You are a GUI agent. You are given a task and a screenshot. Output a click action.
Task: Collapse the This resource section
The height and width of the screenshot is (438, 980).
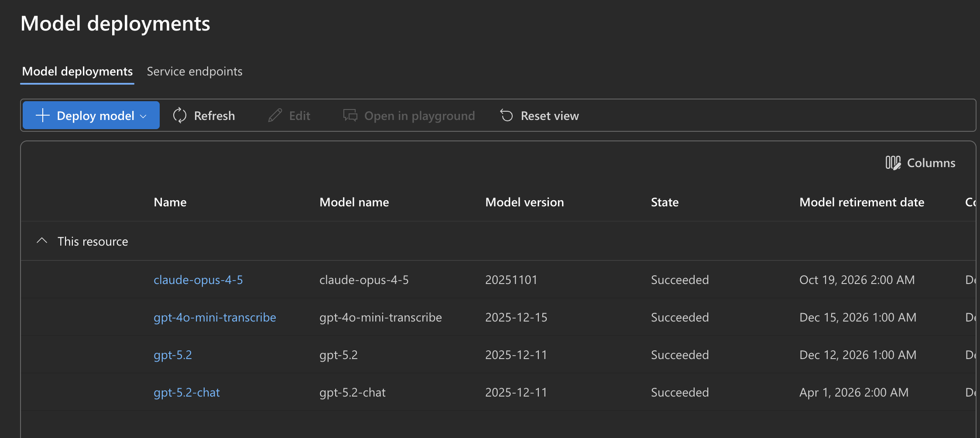click(x=42, y=240)
